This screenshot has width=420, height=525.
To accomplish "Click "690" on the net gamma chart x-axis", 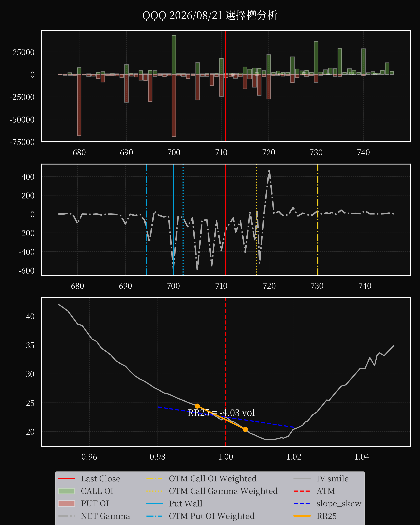I will click(125, 286).
